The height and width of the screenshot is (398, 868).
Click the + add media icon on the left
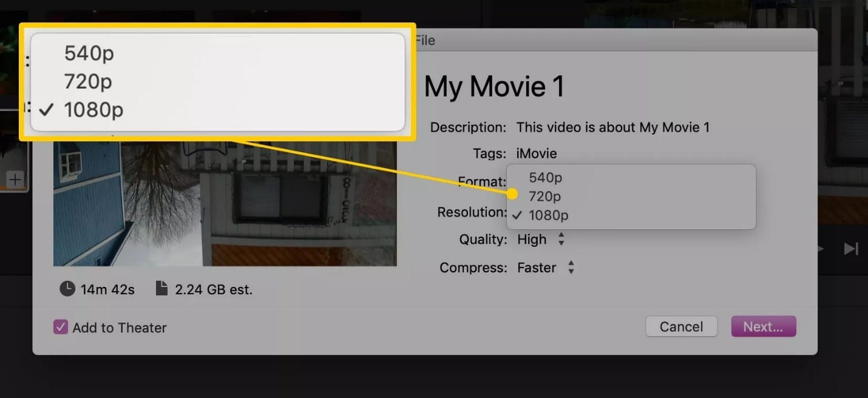[15, 179]
